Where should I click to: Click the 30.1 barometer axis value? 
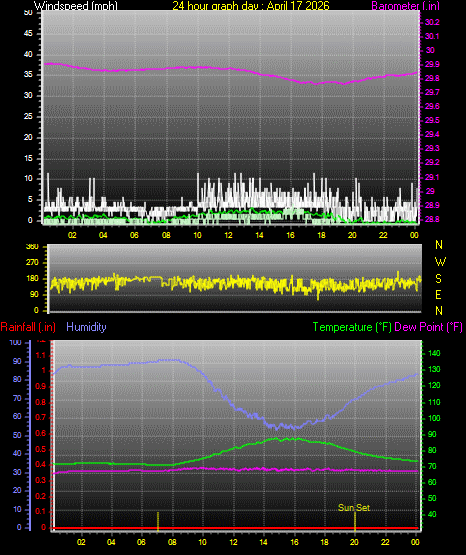pos(432,36)
